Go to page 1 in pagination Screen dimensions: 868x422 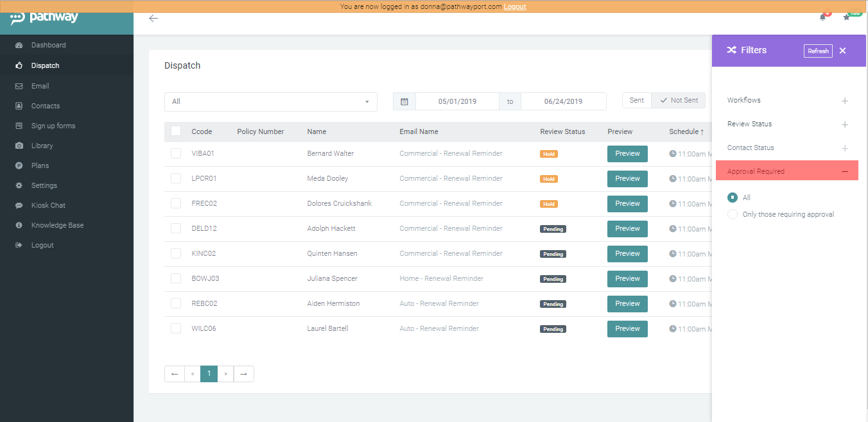[x=209, y=373]
